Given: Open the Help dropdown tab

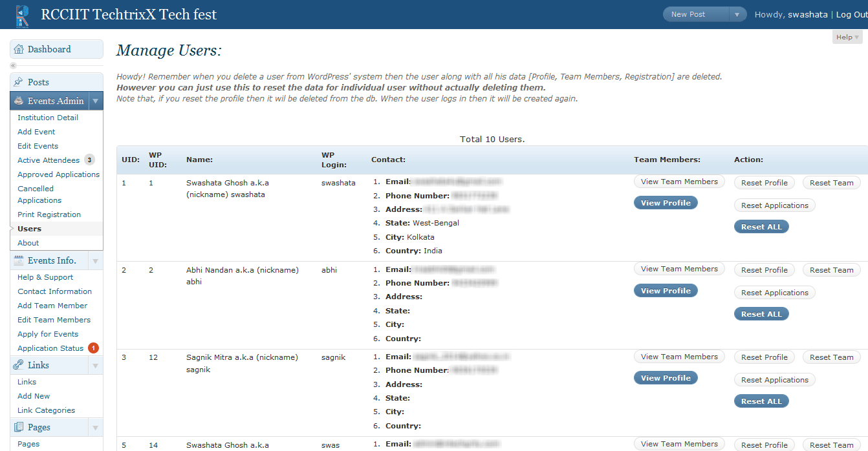Looking at the screenshot, I should [x=847, y=37].
